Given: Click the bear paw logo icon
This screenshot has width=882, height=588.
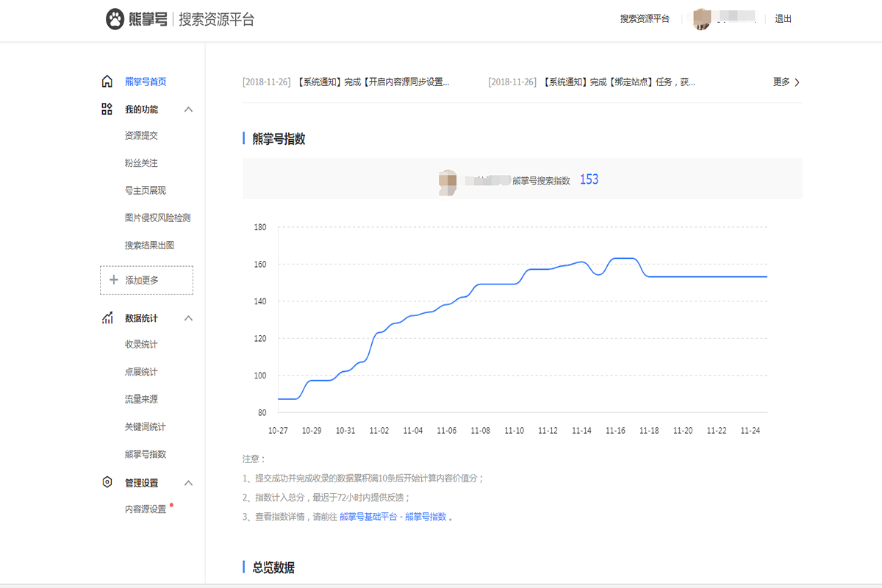Looking at the screenshot, I should pyautogui.click(x=115, y=19).
